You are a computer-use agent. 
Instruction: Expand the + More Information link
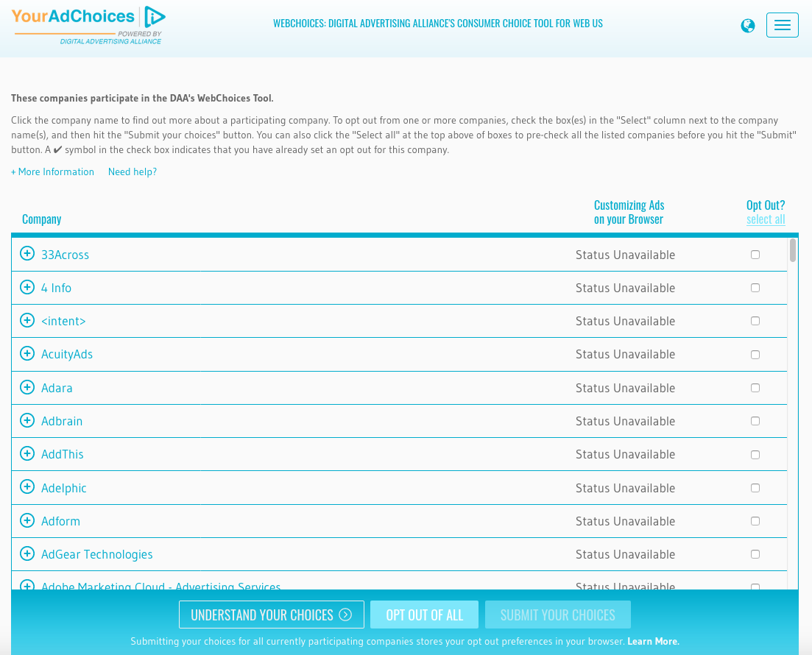coord(52,172)
